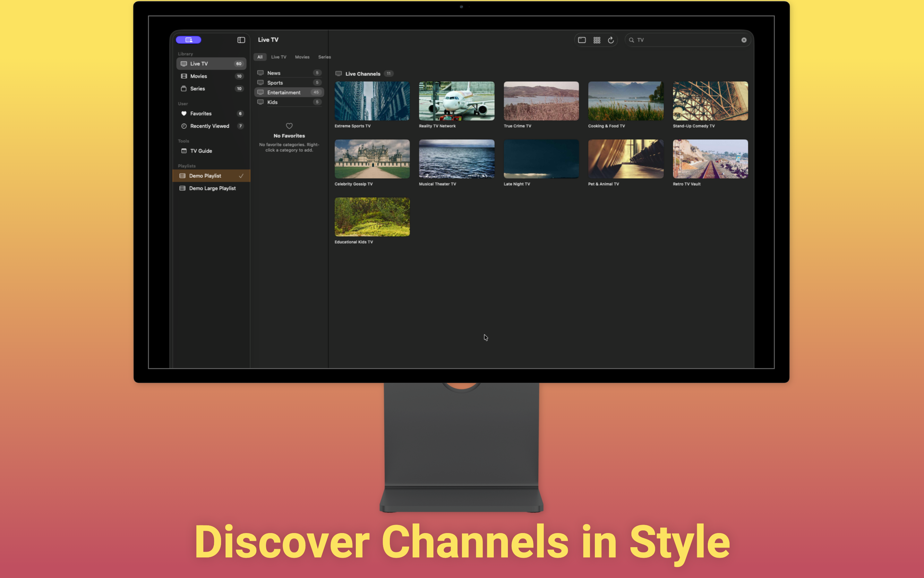Screen dimensions: 924x578
Task: Open Reality TV Network channel thumbnail
Action: pyautogui.click(x=456, y=101)
